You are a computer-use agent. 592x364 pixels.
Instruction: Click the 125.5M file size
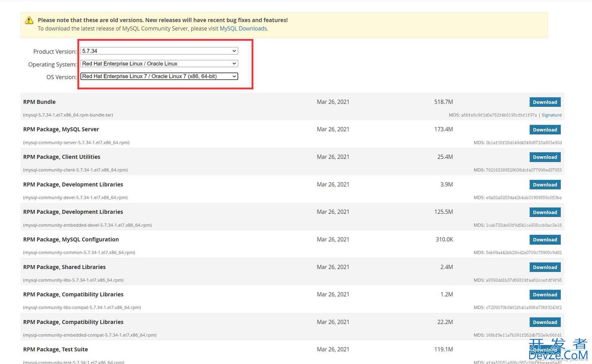pos(443,212)
